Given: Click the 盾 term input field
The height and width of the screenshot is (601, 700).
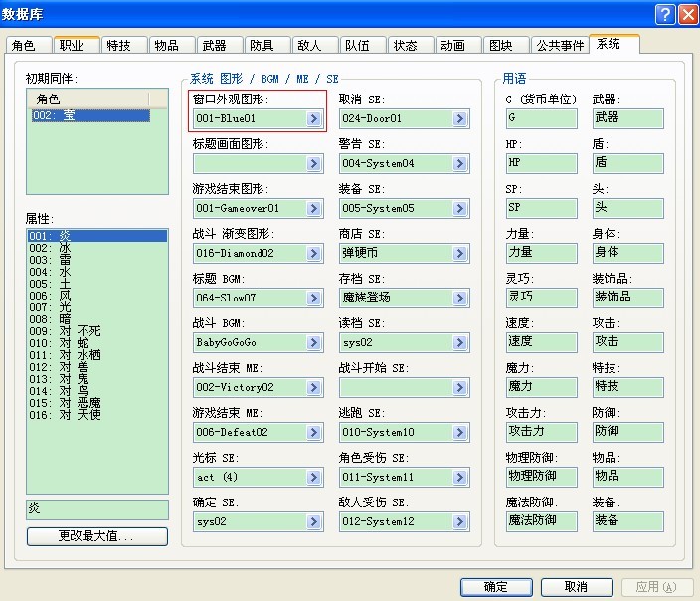Looking at the screenshot, I should coord(628,163).
